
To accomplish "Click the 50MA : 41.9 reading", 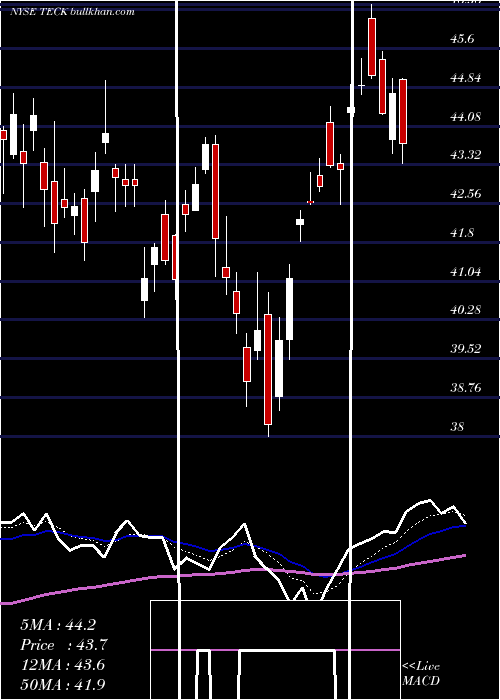I will pyautogui.click(x=62, y=684).
